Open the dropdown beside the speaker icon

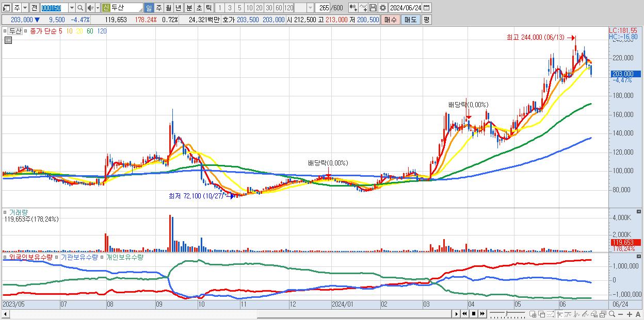pos(98,8)
